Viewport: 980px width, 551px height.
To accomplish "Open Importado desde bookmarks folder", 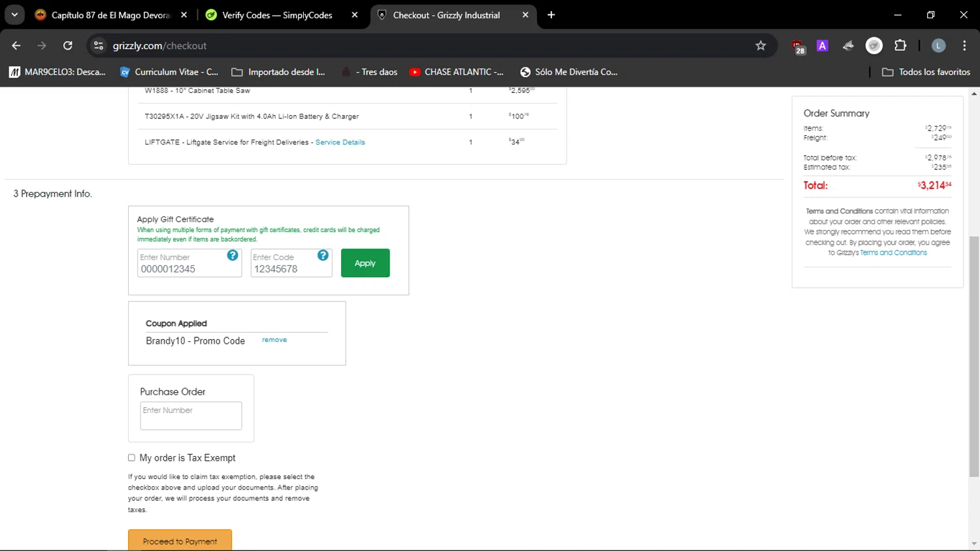I will [278, 72].
